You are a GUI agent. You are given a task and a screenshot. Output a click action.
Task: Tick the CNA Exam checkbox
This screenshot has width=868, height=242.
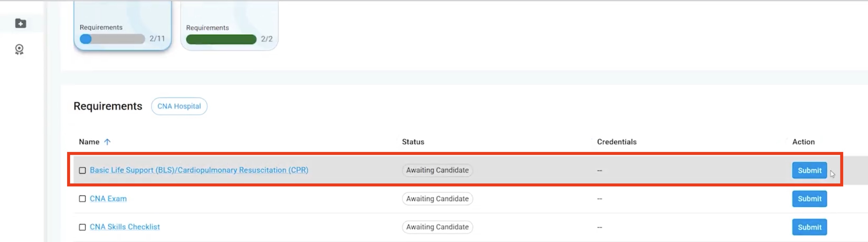coord(82,199)
